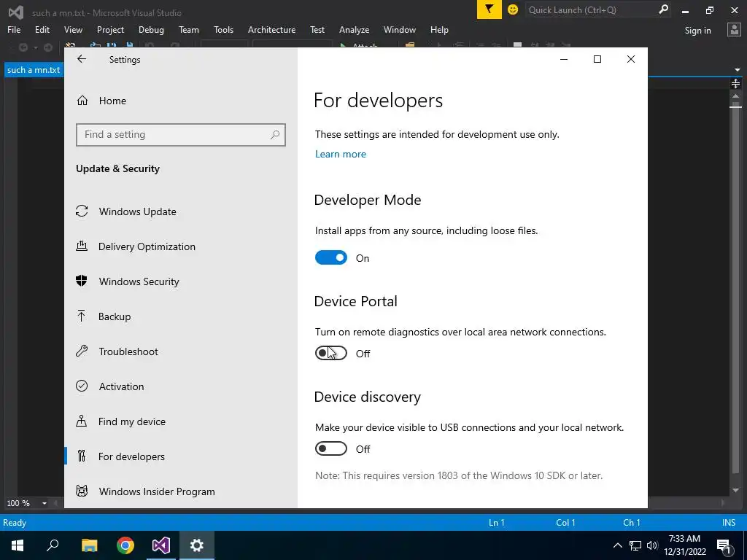The height and width of the screenshot is (560, 747).
Task: Open the View menu
Action: [73, 29]
